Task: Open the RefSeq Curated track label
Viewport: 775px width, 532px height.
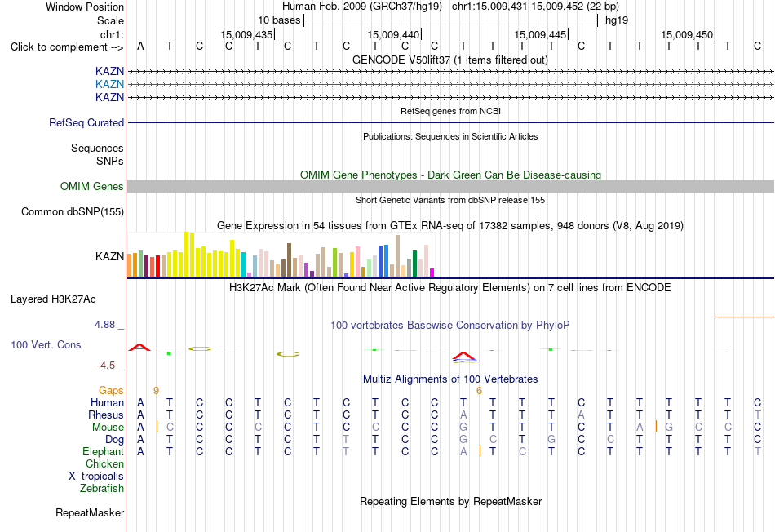Action: point(86,122)
